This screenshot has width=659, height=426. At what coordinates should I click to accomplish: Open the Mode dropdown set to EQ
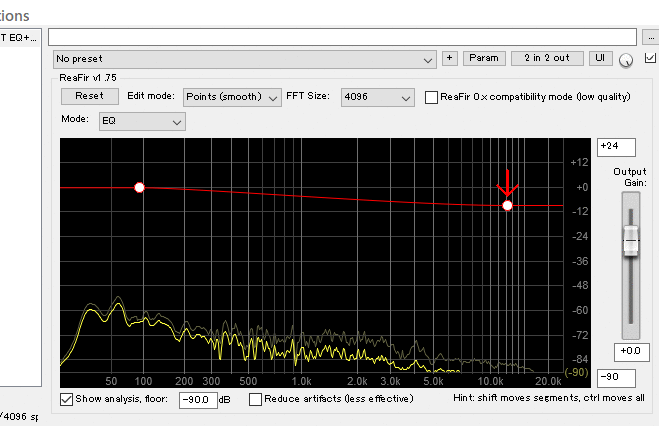[142, 121]
